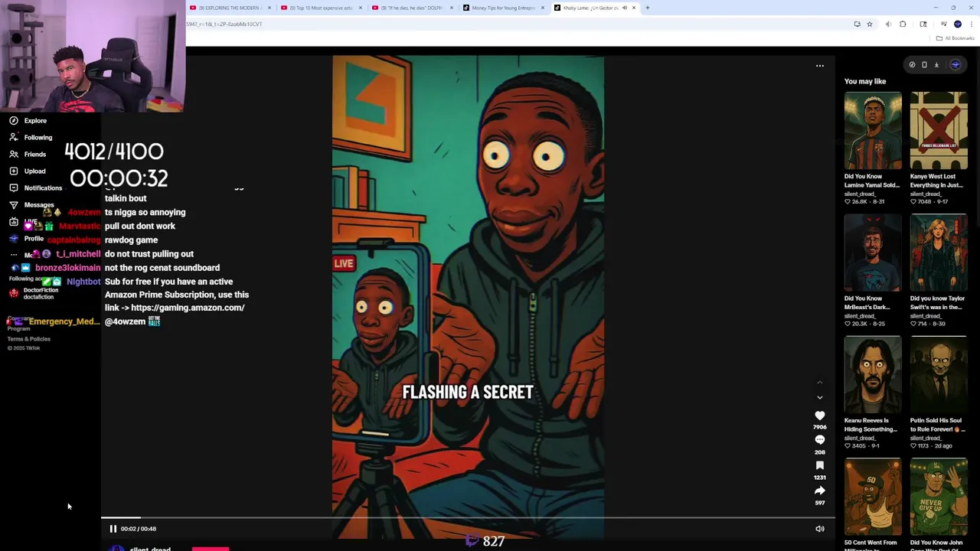Like the video with the heart icon
Image resolution: width=980 pixels, height=551 pixels.
pos(819,416)
